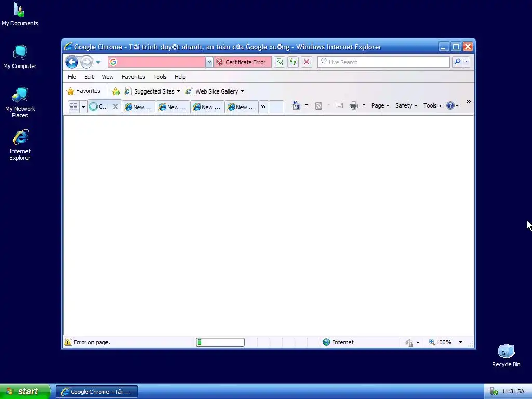Select the Recycle Bin icon
Screen dimensions: 532x399
point(506,355)
